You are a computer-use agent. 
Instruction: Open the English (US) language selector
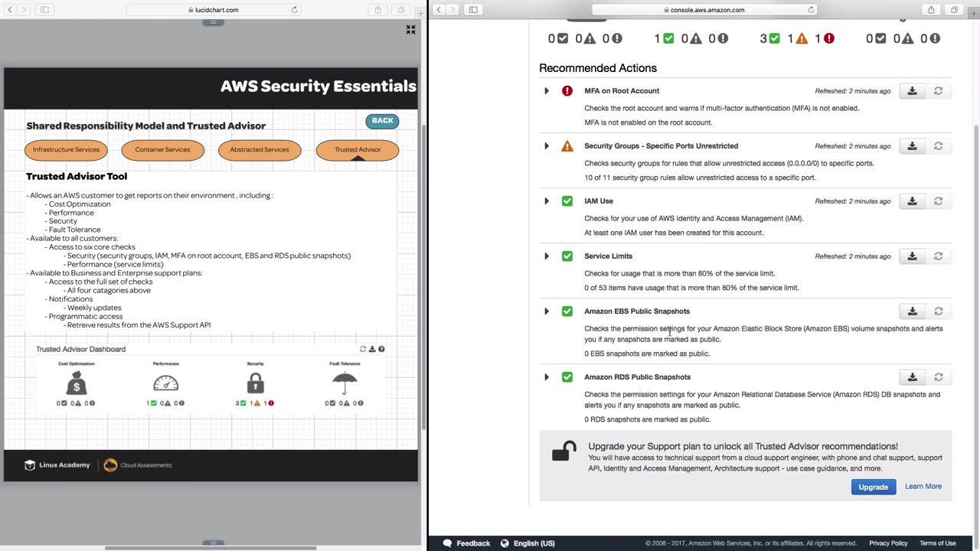pos(528,543)
